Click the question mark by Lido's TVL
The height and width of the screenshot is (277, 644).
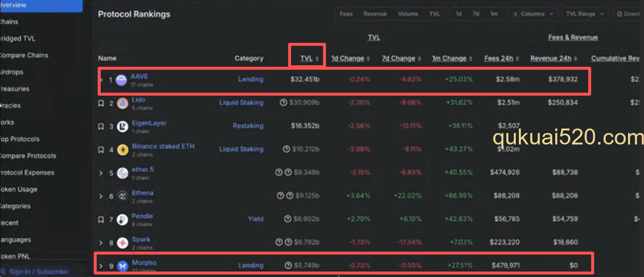[284, 103]
